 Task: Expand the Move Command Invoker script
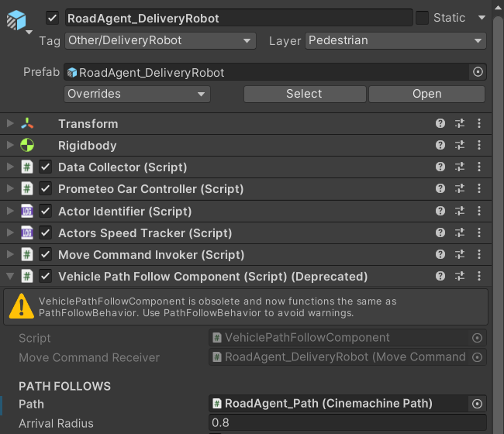pyautogui.click(x=10, y=254)
